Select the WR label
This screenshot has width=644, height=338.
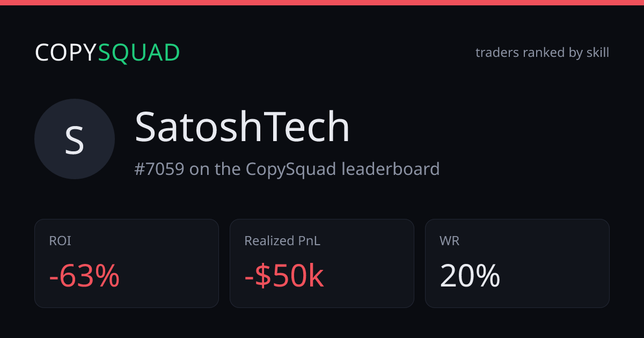coord(450,241)
